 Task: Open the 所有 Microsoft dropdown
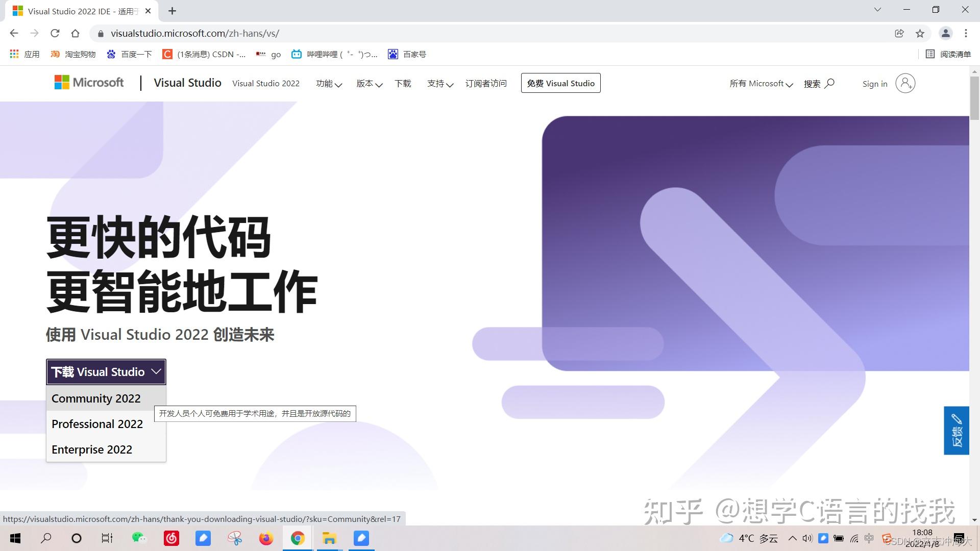click(x=761, y=83)
